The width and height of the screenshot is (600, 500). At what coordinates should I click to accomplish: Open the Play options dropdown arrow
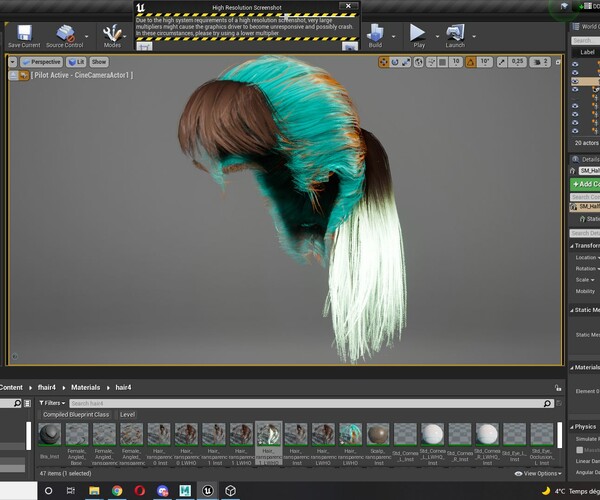(437, 37)
